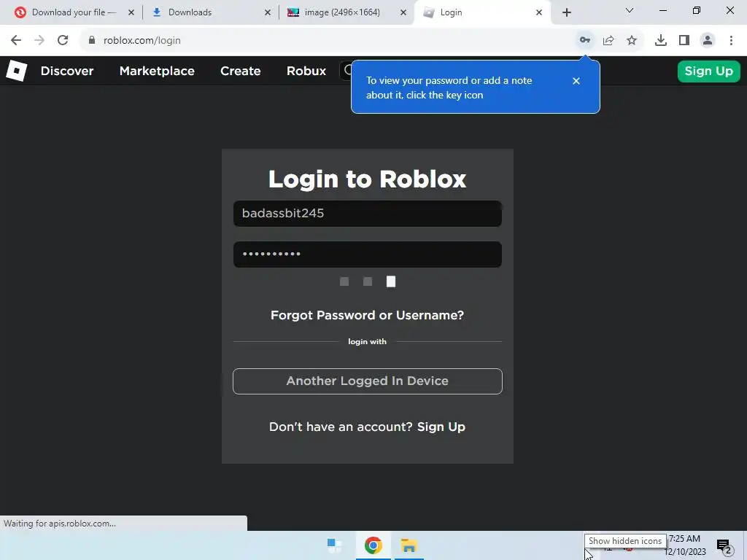Dismiss the password tip popup
Viewport: 747px width, 560px height.
point(576,81)
